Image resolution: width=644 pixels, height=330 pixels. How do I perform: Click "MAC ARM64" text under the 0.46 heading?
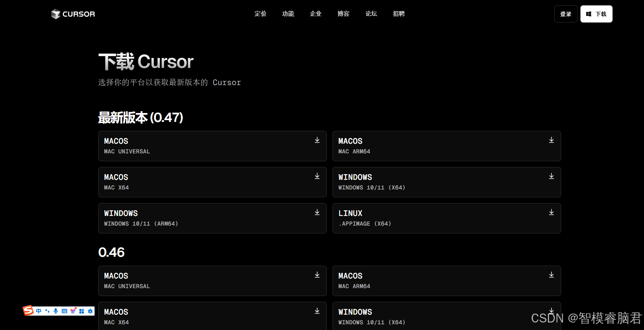[354, 286]
